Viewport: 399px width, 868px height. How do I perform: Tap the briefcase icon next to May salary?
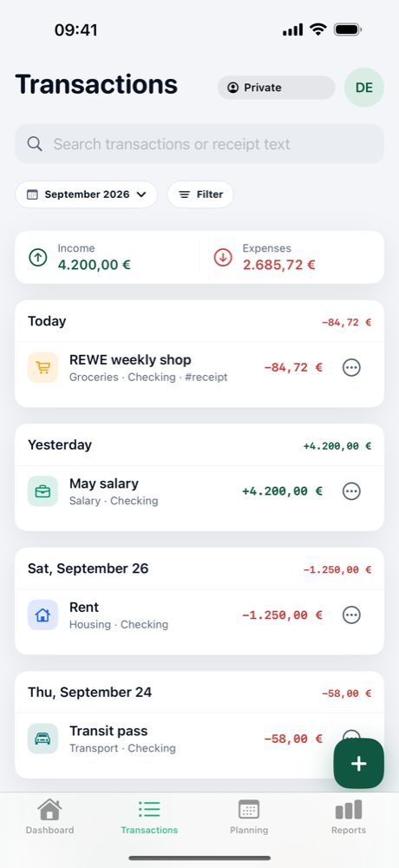point(43,491)
